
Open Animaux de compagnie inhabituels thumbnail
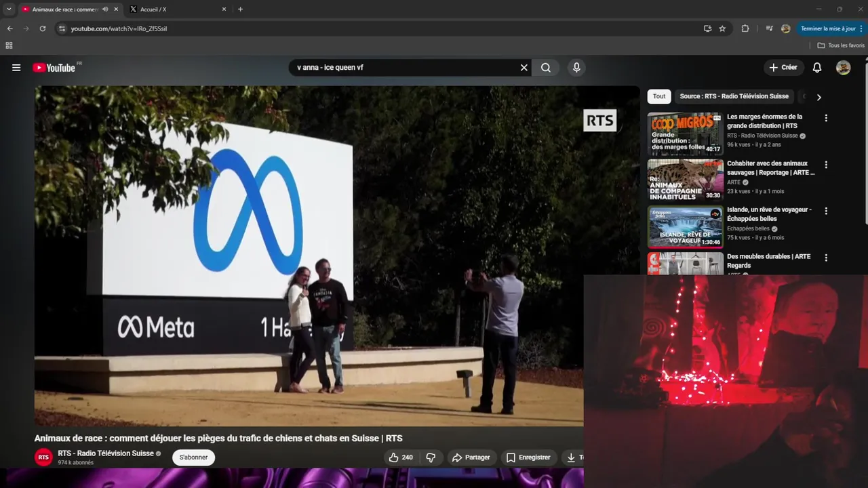[685, 180]
